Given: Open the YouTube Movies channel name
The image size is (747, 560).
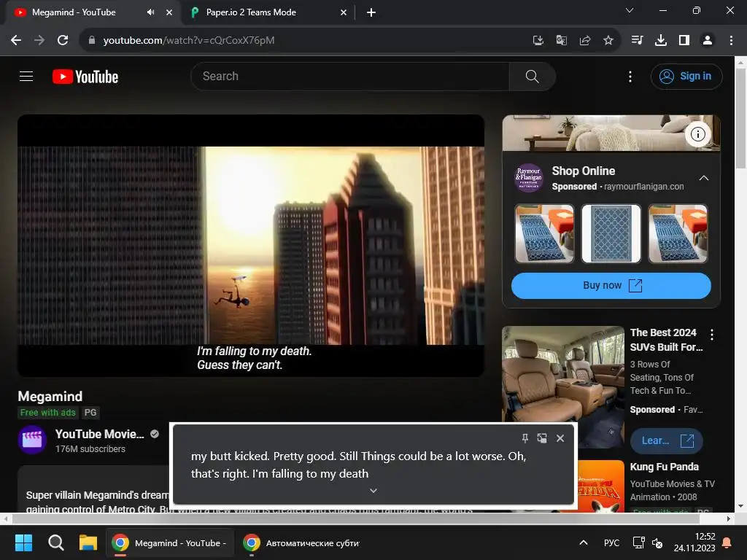Looking at the screenshot, I should click(99, 434).
